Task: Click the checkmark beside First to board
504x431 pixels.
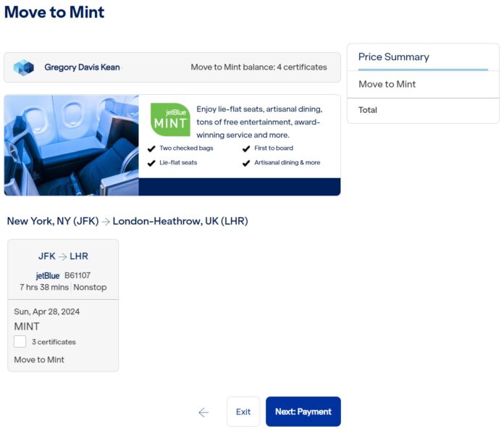Action: [246, 148]
